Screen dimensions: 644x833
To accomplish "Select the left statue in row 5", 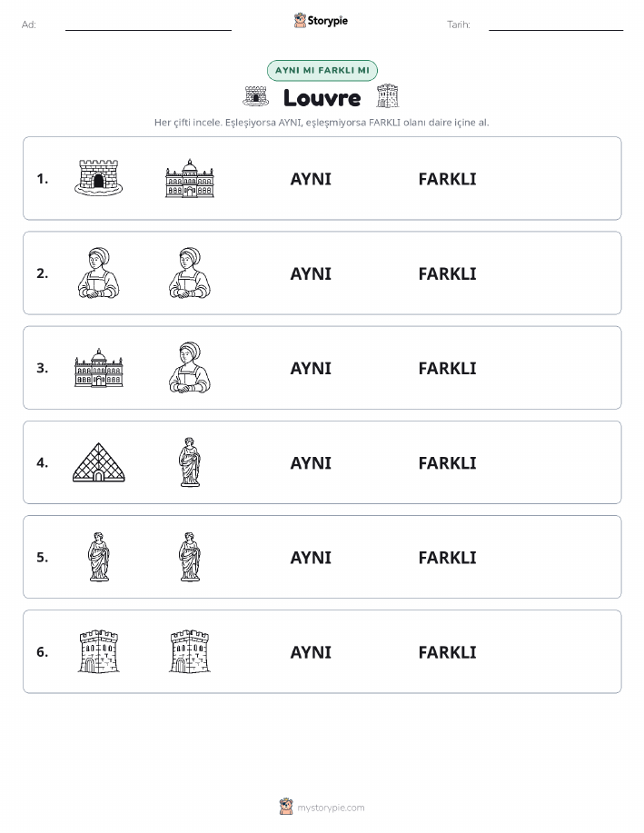I will (98, 557).
